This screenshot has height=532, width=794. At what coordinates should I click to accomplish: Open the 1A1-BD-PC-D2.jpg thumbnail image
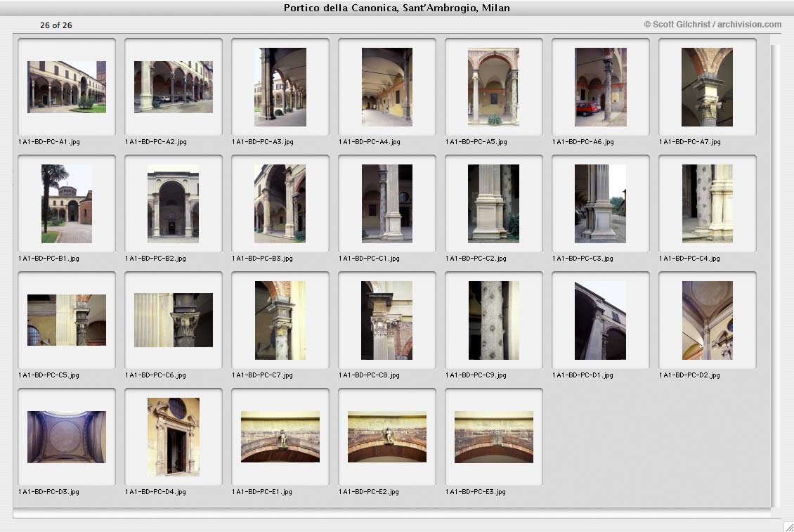click(x=708, y=320)
